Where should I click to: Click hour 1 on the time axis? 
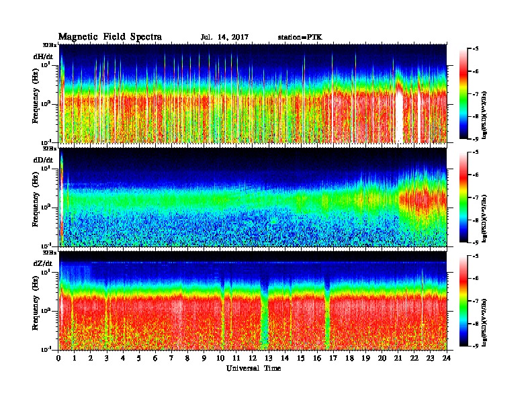pyautogui.click(x=75, y=359)
